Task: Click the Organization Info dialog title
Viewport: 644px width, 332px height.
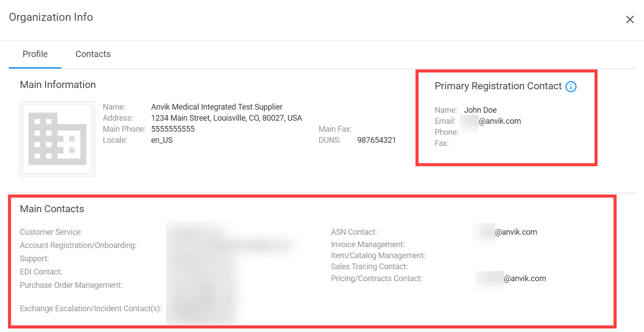Action: pyautogui.click(x=51, y=17)
